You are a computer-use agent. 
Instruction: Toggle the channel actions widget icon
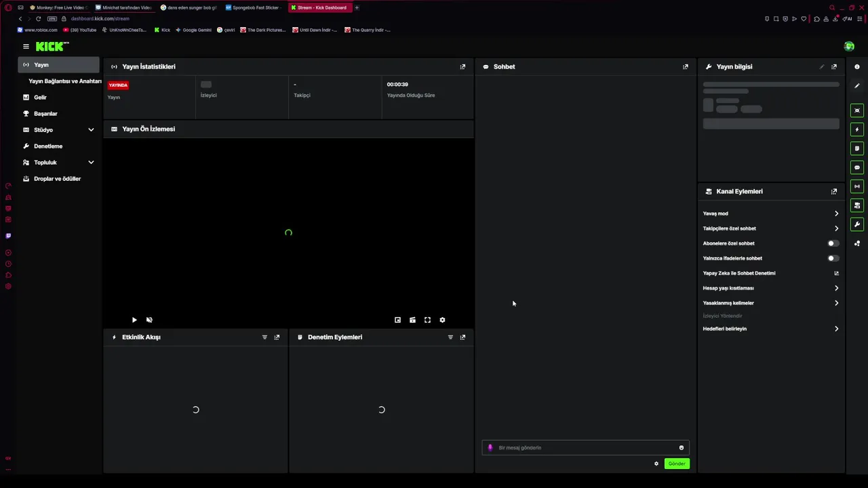(857, 205)
